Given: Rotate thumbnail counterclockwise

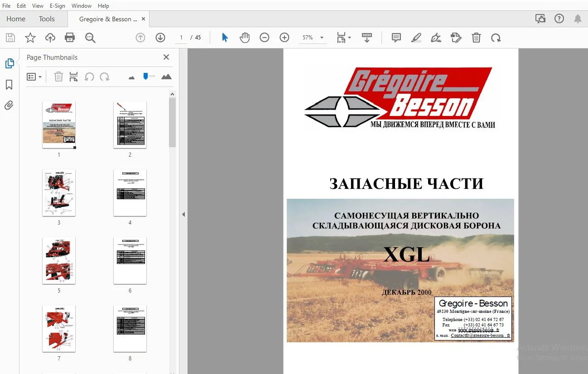Looking at the screenshot, I should point(89,77).
